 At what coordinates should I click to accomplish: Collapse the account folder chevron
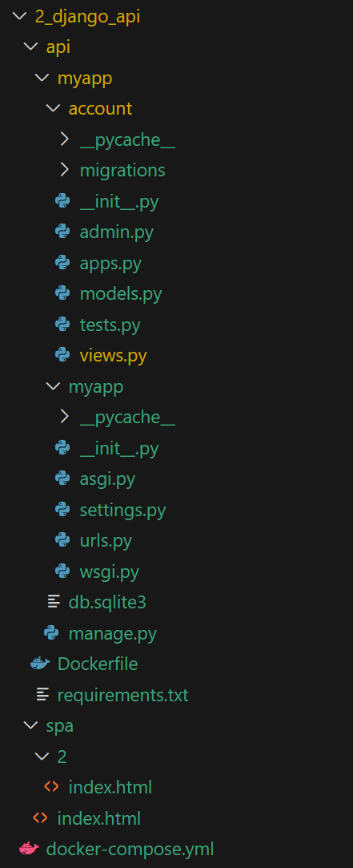tap(53, 108)
